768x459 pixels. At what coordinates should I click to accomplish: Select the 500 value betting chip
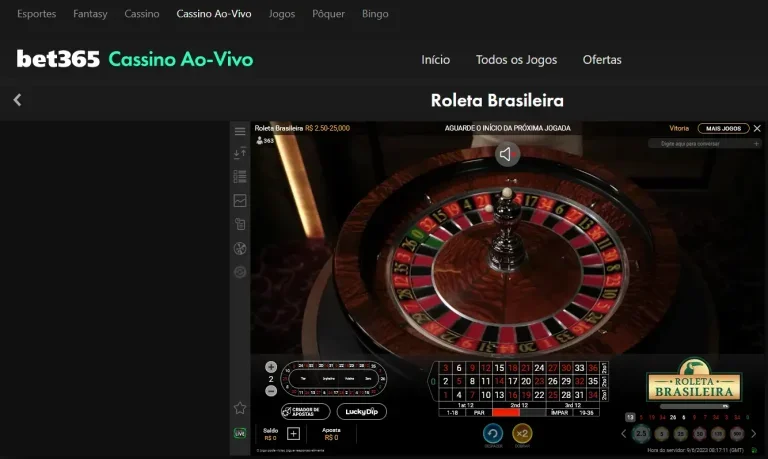[737, 434]
